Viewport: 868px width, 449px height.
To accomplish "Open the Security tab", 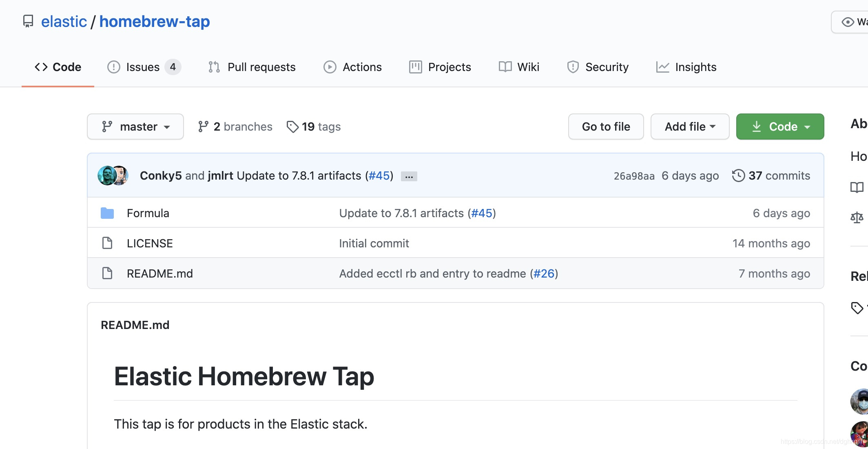I will pyautogui.click(x=598, y=67).
